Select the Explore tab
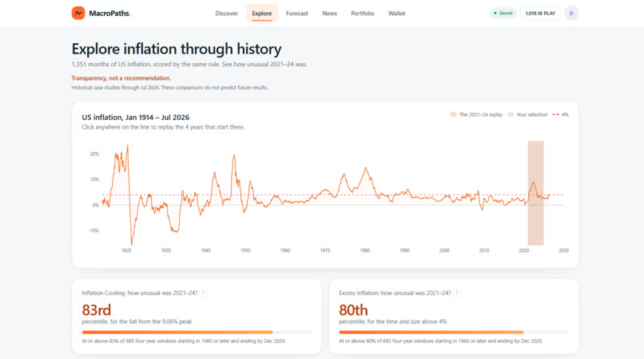The height and width of the screenshot is (359, 644). pyautogui.click(x=262, y=14)
